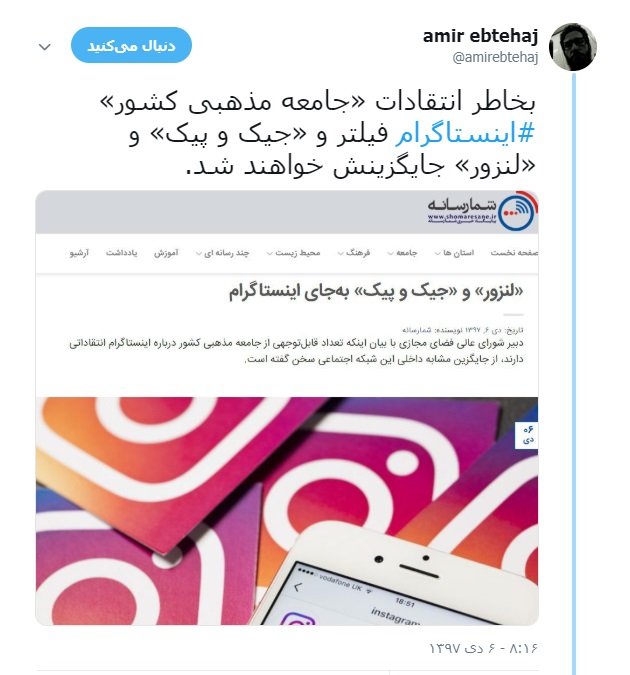The width and height of the screenshot is (630, 675).
Task: Expand the tweet options chevron
Action: 45,46
